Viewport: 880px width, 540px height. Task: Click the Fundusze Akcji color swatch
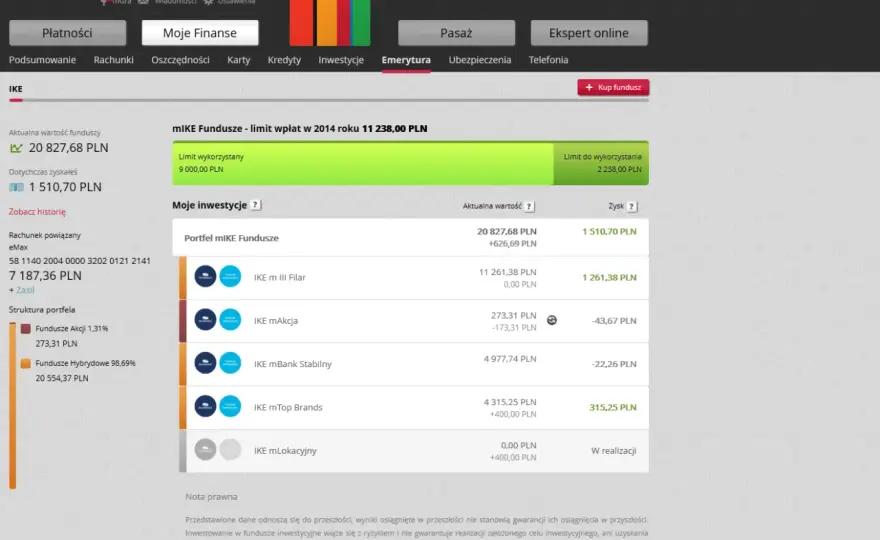(26, 328)
